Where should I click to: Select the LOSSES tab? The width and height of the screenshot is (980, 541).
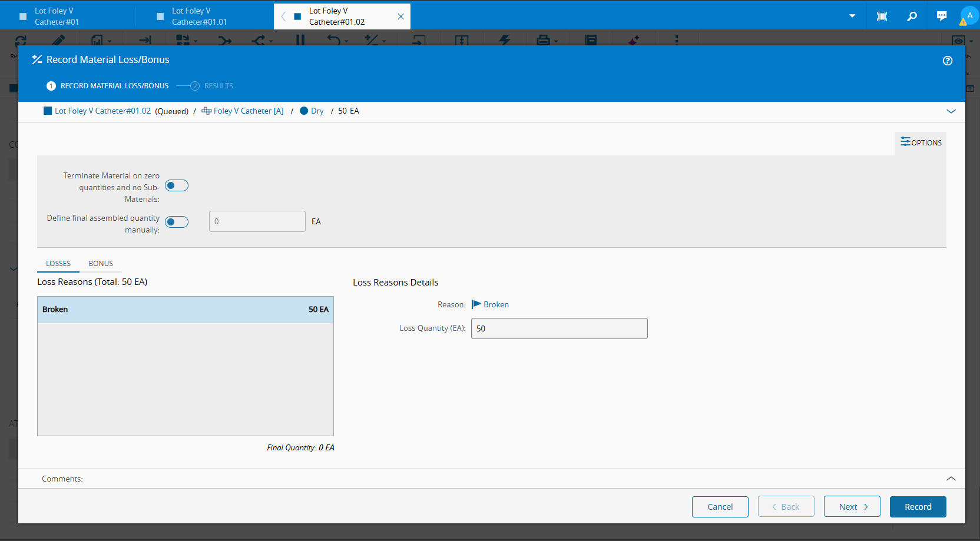(x=58, y=264)
